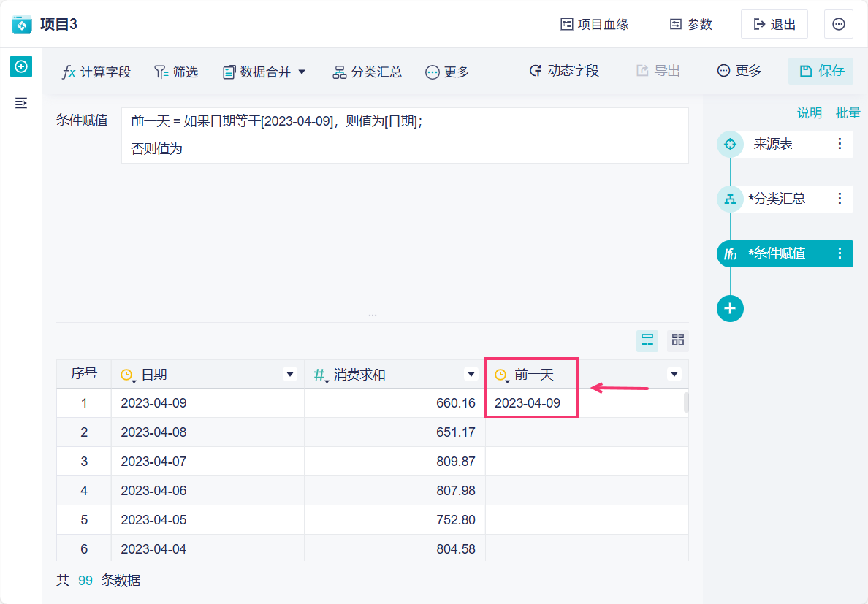Switch to the list view layout toggle
This screenshot has height=604, width=868.
point(647,340)
